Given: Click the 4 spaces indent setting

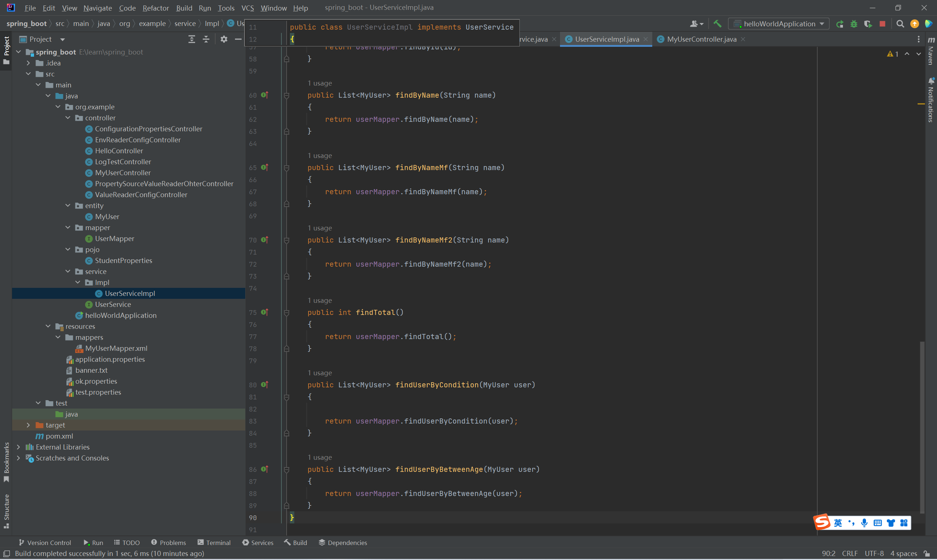Looking at the screenshot, I should click(x=903, y=553).
